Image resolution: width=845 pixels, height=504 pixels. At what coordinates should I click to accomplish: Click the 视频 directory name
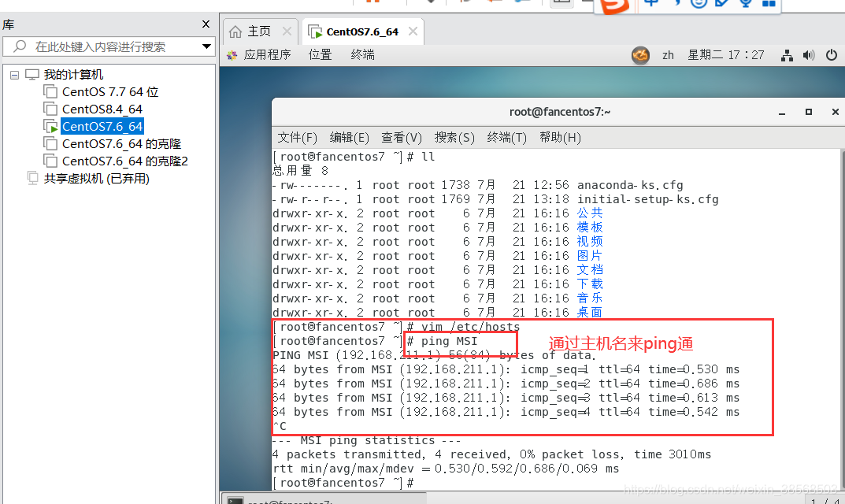coord(590,242)
